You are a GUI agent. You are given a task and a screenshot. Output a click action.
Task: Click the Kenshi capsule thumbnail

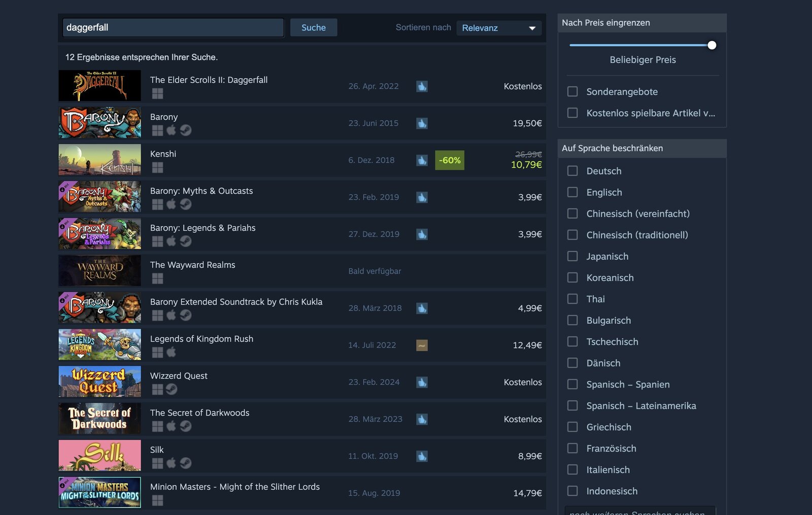pyautogui.click(x=99, y=160)
